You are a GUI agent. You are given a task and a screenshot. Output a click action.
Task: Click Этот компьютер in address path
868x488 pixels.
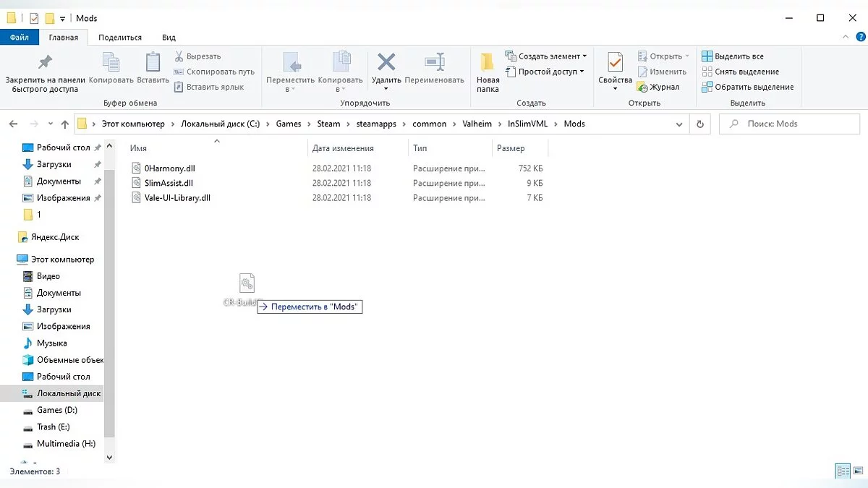click(x=133, y=124)
